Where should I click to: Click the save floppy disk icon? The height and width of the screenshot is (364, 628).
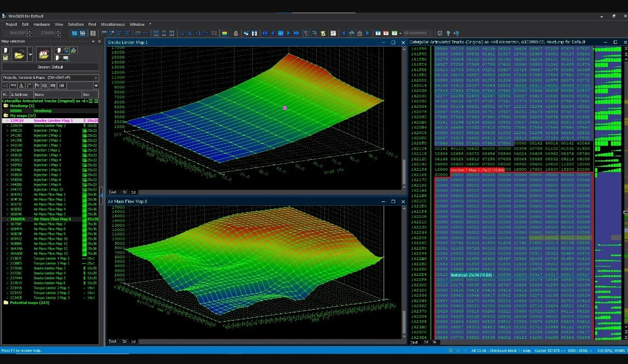coord(5,57)
